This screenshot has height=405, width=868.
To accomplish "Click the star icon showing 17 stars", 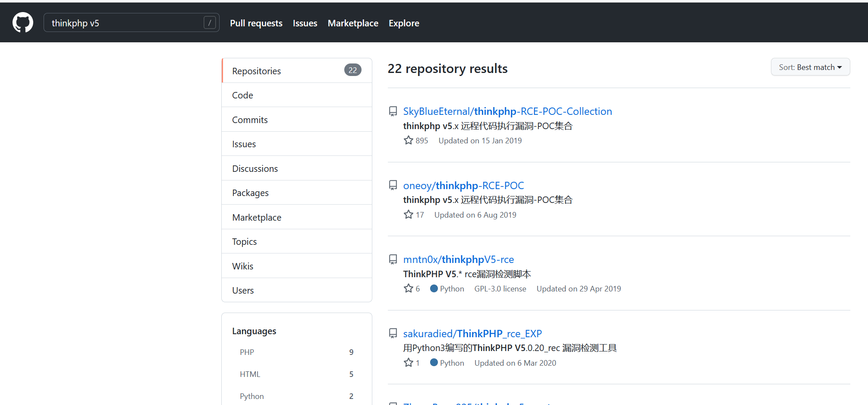I will [x=409, y=215].
